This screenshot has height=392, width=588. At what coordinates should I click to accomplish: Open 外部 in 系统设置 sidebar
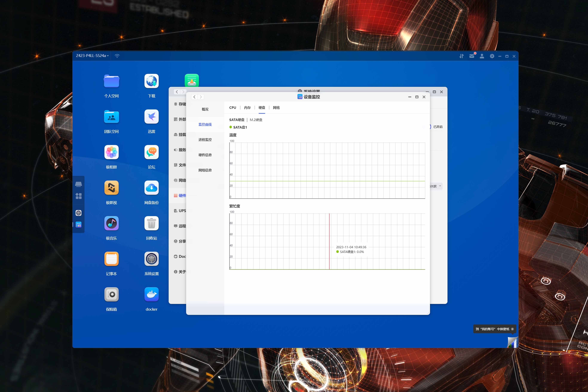pos(180,119)
